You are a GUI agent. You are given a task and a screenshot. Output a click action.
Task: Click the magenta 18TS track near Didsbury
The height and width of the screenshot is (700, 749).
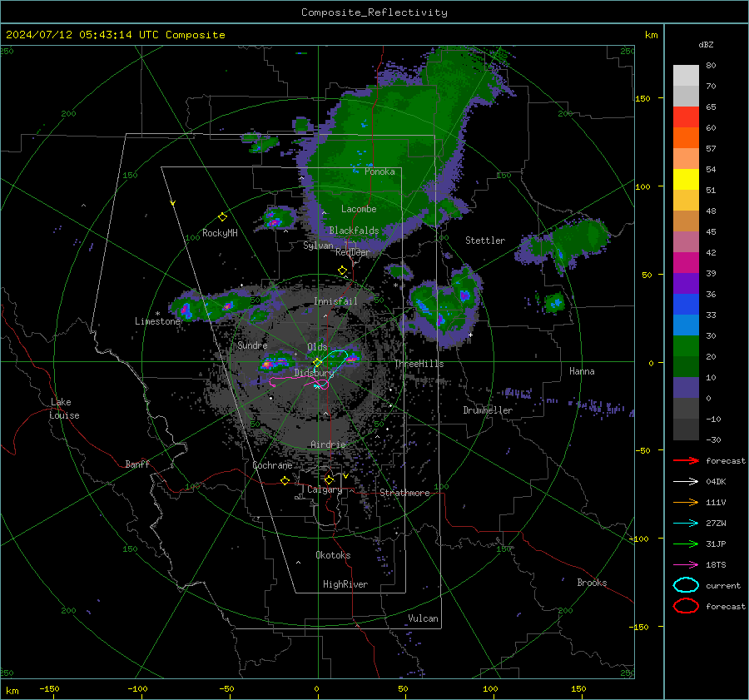(x=299, y=381)
